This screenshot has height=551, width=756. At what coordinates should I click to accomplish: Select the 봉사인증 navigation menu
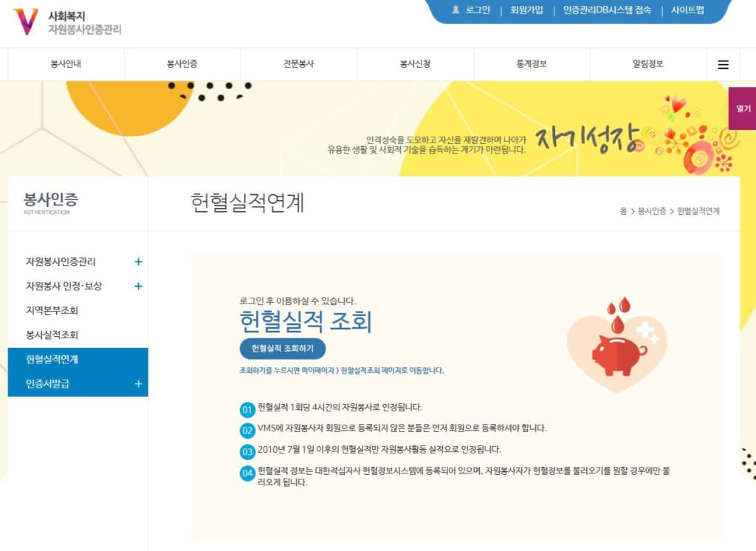(182, 64)
